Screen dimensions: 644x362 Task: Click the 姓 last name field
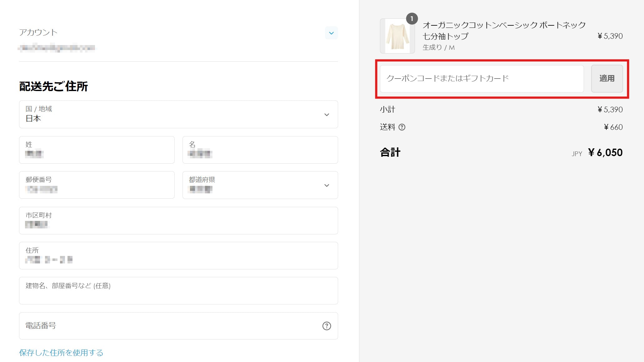pos(97,150)
